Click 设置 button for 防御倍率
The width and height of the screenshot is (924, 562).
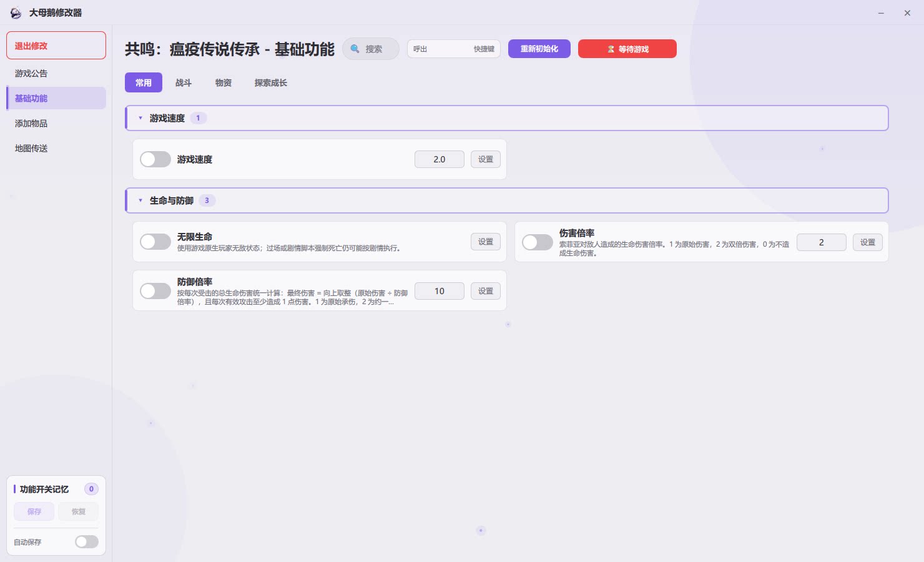(486, 291)
